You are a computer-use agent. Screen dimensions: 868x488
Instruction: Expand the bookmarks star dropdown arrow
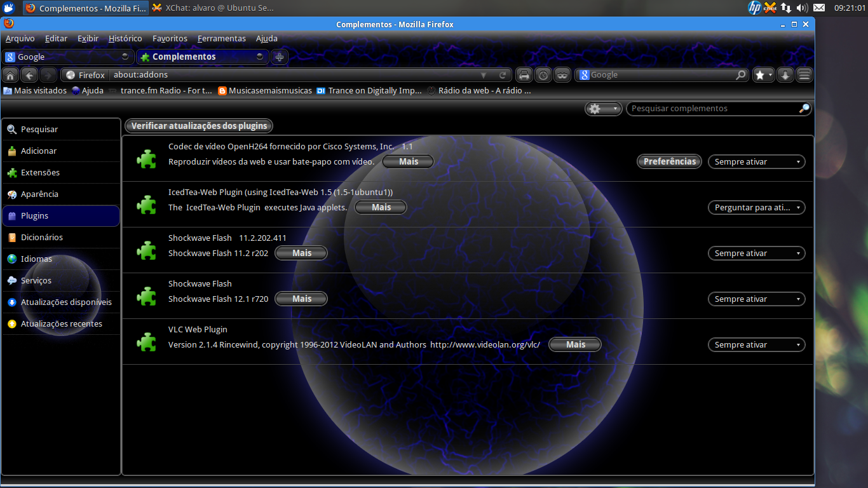(771, 75)
